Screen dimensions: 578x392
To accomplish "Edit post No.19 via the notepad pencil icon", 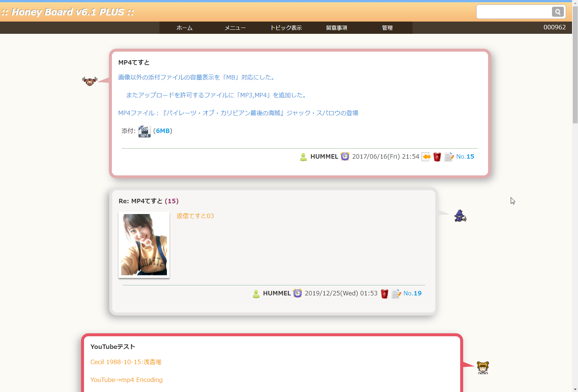I will point(396,294).
